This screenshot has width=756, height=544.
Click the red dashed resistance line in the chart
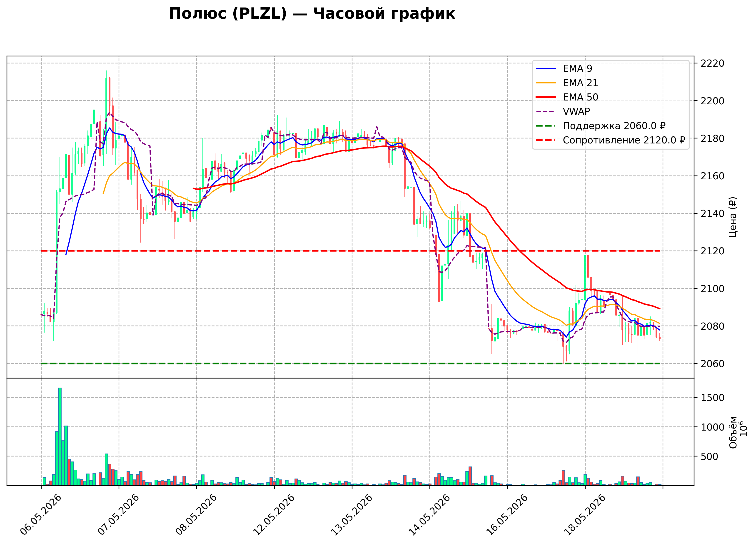[350, 251]
